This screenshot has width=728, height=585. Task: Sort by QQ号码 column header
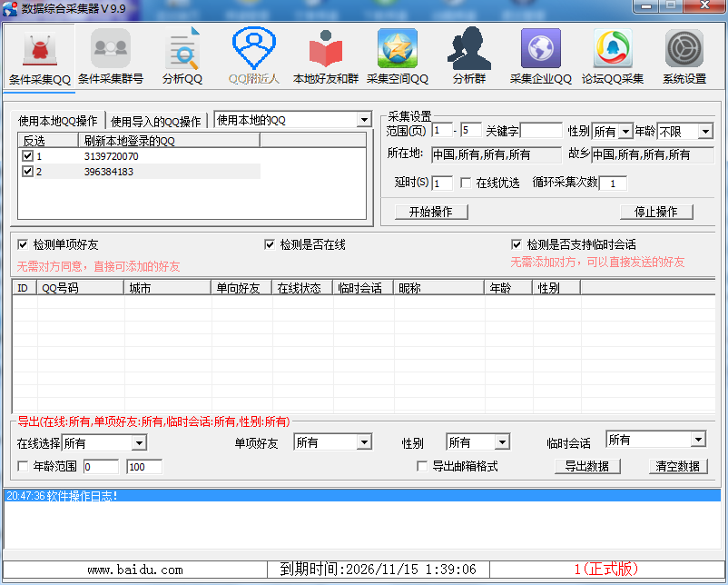pyautogui.click(x=80, y=288)
